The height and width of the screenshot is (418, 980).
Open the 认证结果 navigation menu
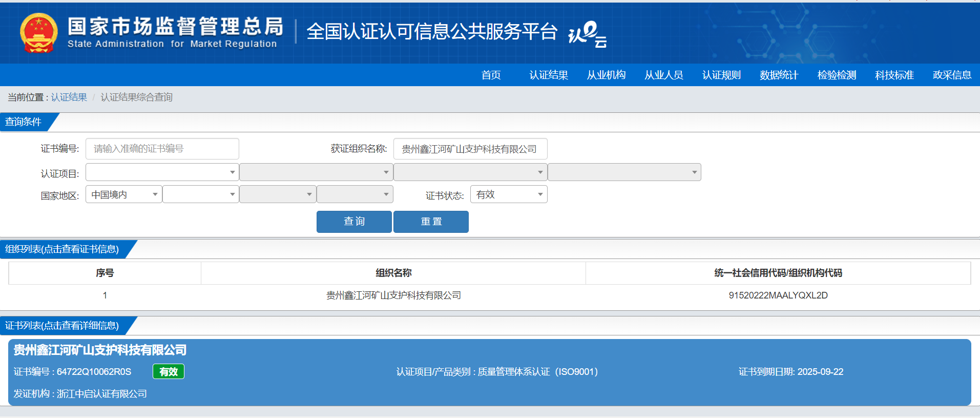(549, 75)
